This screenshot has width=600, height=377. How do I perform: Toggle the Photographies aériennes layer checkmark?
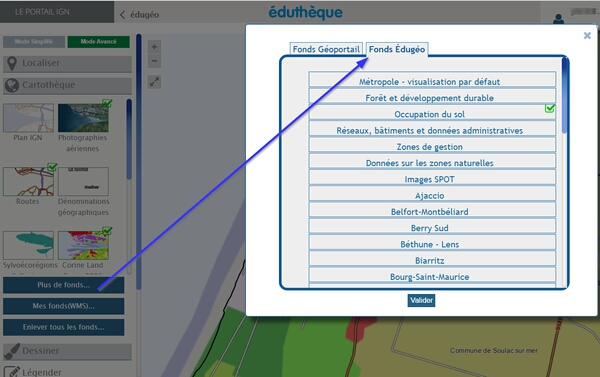pyautogui.click(x=107, y=103)
